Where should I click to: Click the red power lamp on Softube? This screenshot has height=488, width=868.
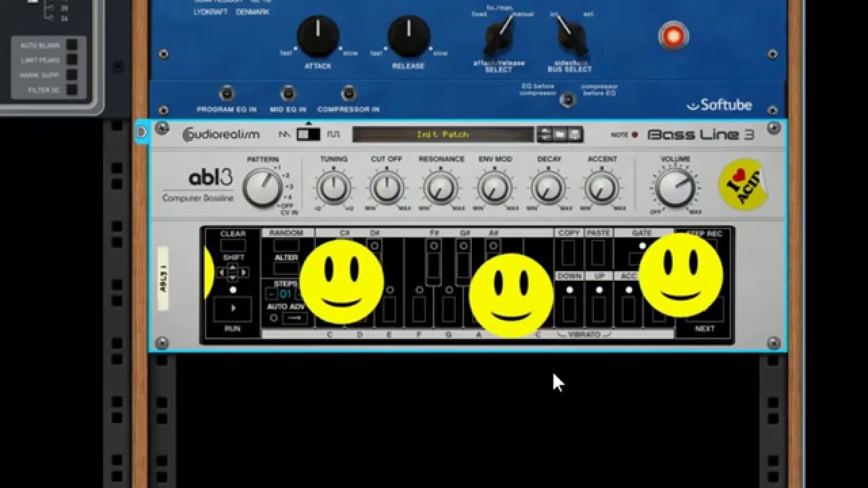point(673,37)
